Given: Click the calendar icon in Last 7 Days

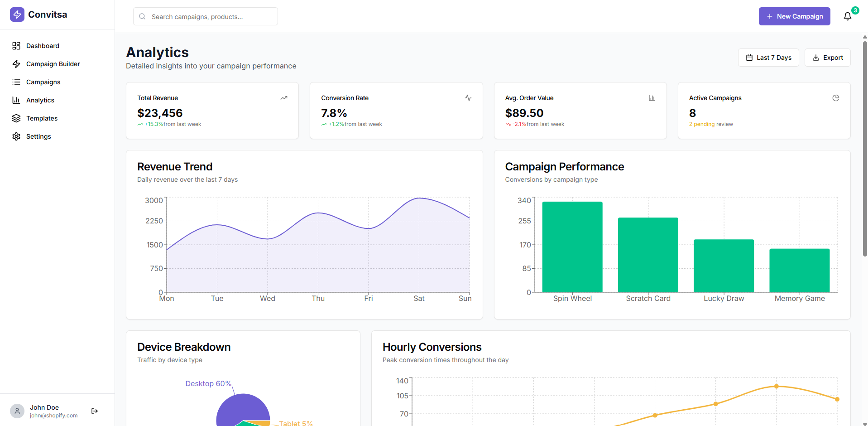Looking at the screenshot, I should coord(749,58).
